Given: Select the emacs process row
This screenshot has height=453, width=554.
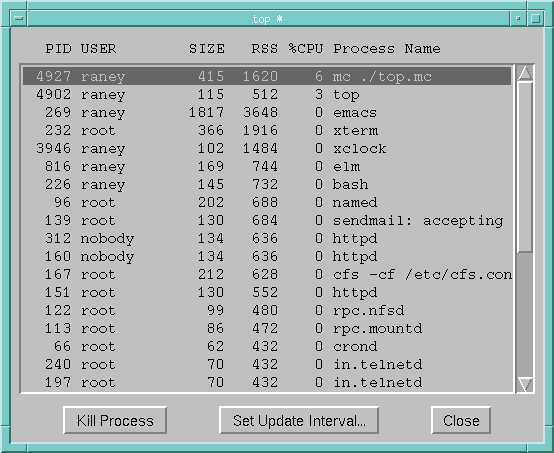Looking at the screenshot, I should tap(267, 112).
